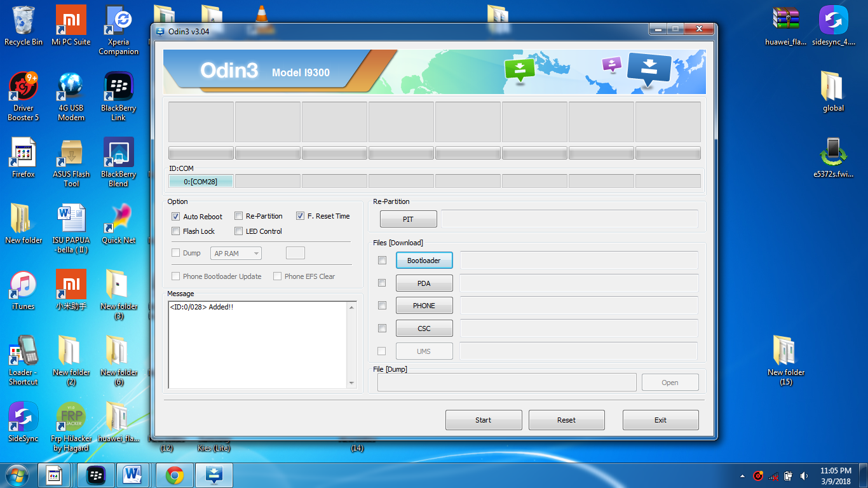Toggle the F. Reset Time checkbox
This screenshot has height=488, width=868.
click(301, 216)
